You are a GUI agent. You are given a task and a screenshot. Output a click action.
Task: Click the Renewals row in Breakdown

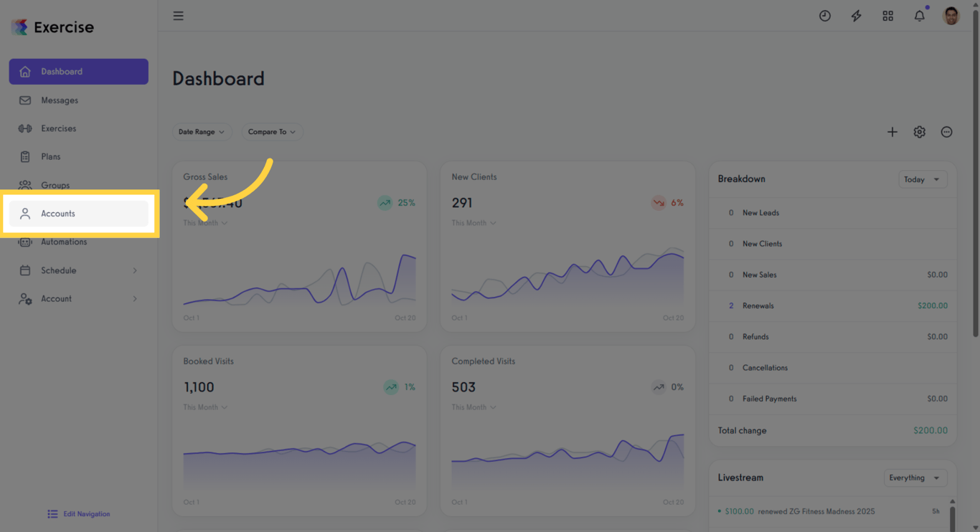(833, 305)
